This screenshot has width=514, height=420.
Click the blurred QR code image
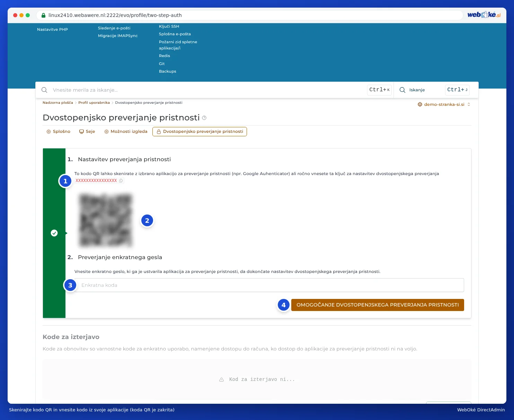pos(106,220)
